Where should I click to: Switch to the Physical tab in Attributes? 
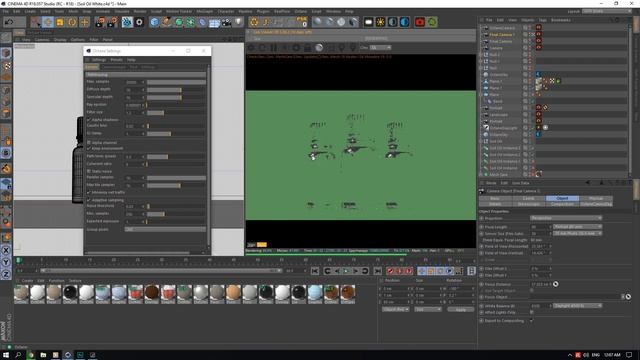click(596, 198)
